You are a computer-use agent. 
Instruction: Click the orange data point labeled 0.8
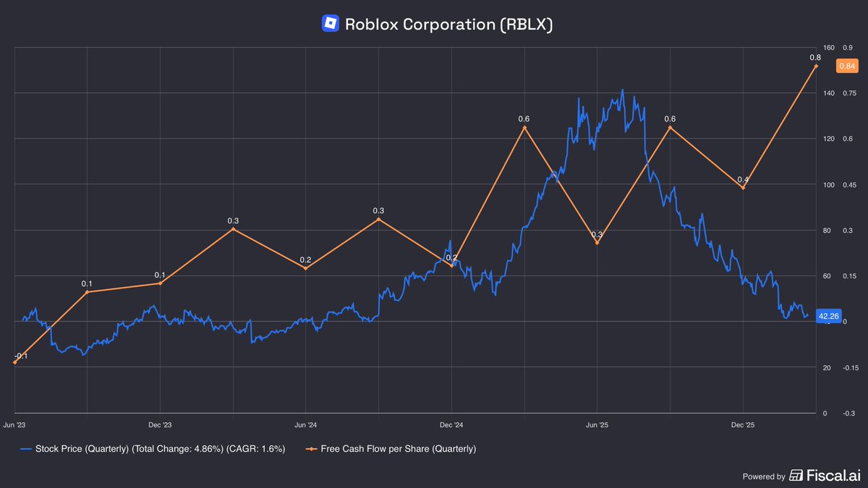point(816,67)
